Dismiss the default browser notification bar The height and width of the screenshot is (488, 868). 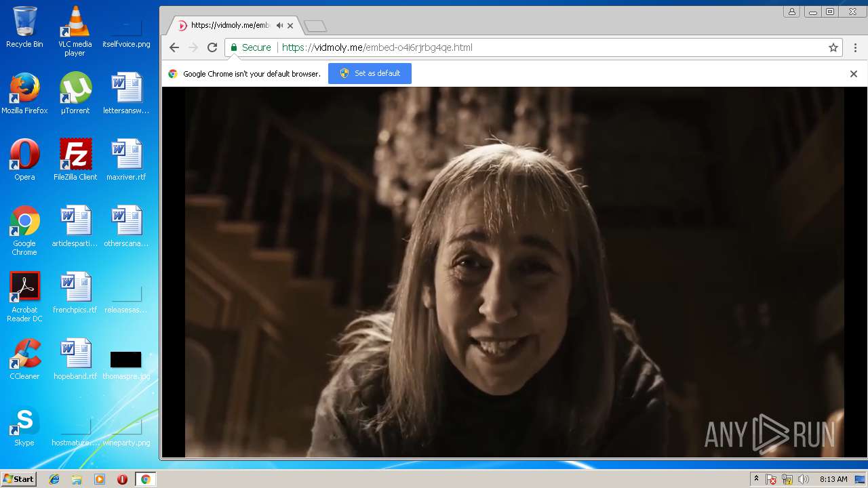coord(854,74)
